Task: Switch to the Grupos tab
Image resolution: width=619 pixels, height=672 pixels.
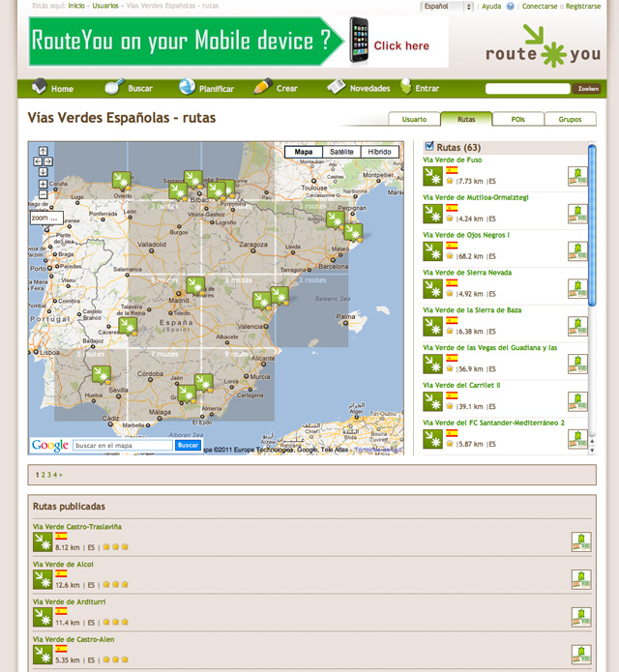Action: pos(570,119)
